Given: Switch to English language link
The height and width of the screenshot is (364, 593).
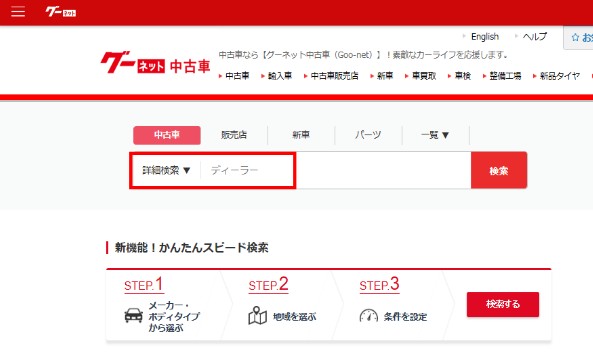Looking at the screenshot, I should 485,37.
